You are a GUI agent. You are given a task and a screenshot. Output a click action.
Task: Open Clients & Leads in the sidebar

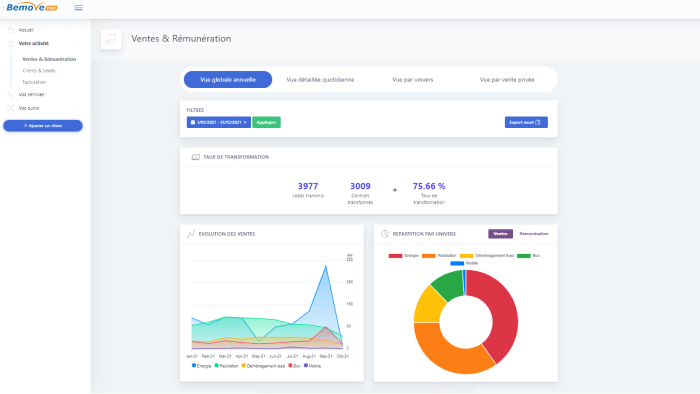pyautogui.click(x=39, y=71)
